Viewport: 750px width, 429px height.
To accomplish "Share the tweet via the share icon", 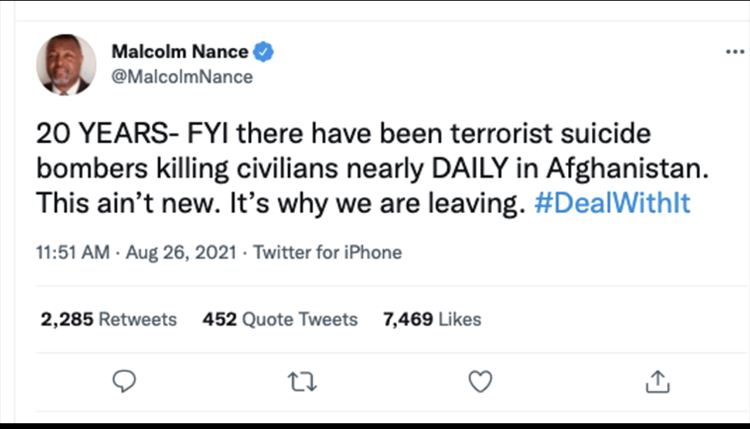I will (657, 380).
